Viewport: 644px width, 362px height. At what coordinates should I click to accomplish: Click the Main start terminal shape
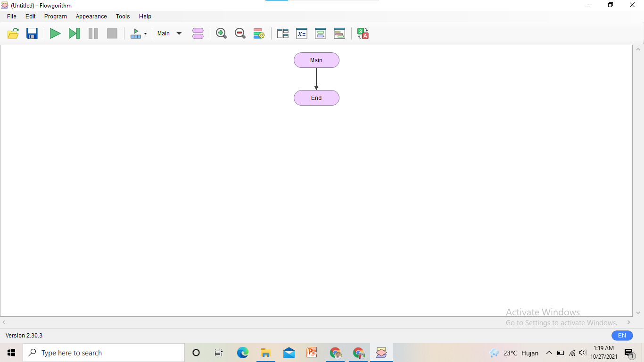[x=316, y=60]
